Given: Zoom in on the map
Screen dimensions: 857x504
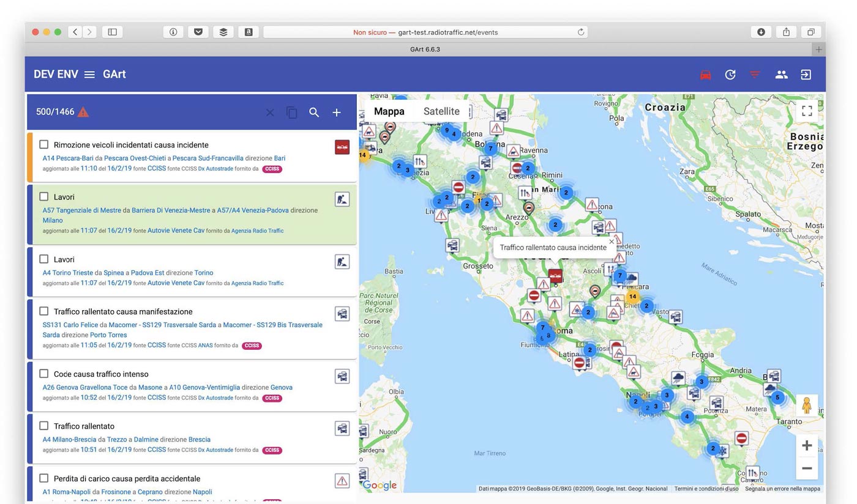Looking at the screenshot, I should pyautogui.click(x=807, y=446).
